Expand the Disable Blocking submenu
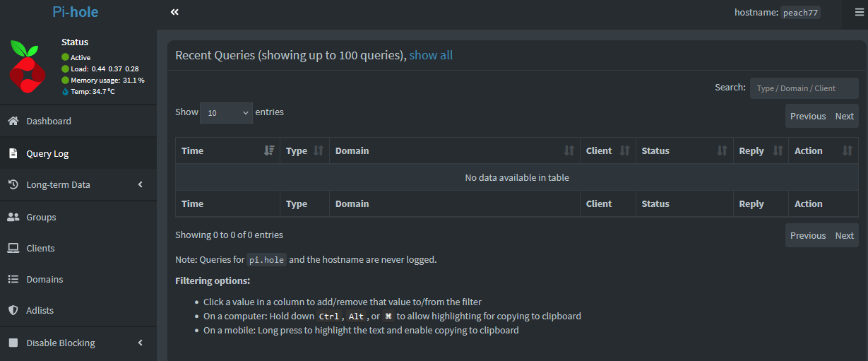This screenshot has width=868, height=361. (140, 343)
